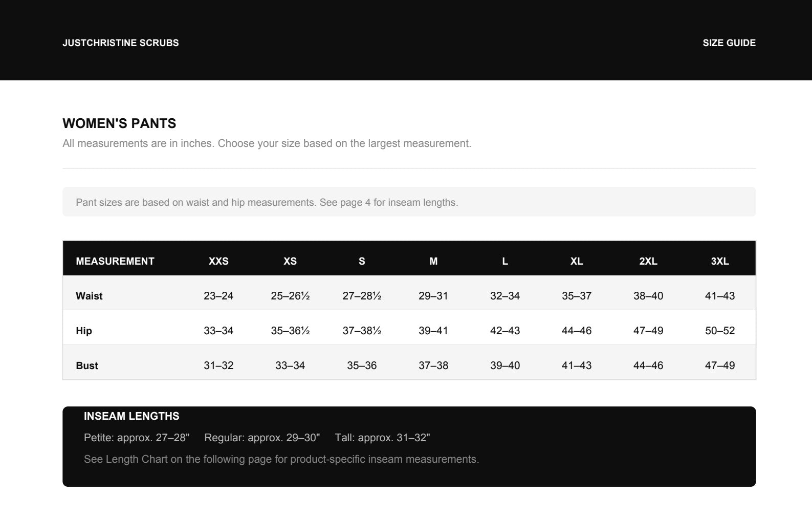812x517 pixels.
Task: Click the XXS column header
Action: pos(218,261)
